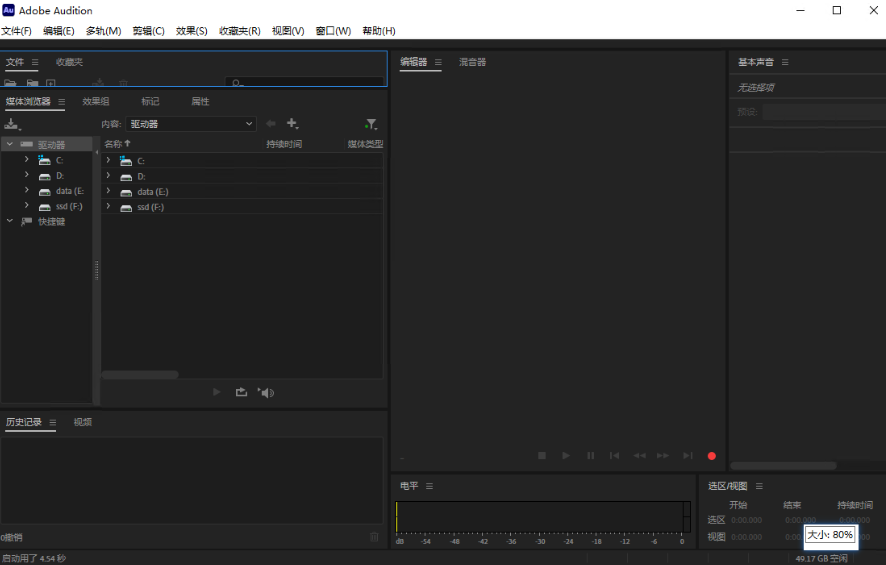886x565 pixels.
Task: Toggle loop playback in Media Browser preview
Action: point(241,392)
